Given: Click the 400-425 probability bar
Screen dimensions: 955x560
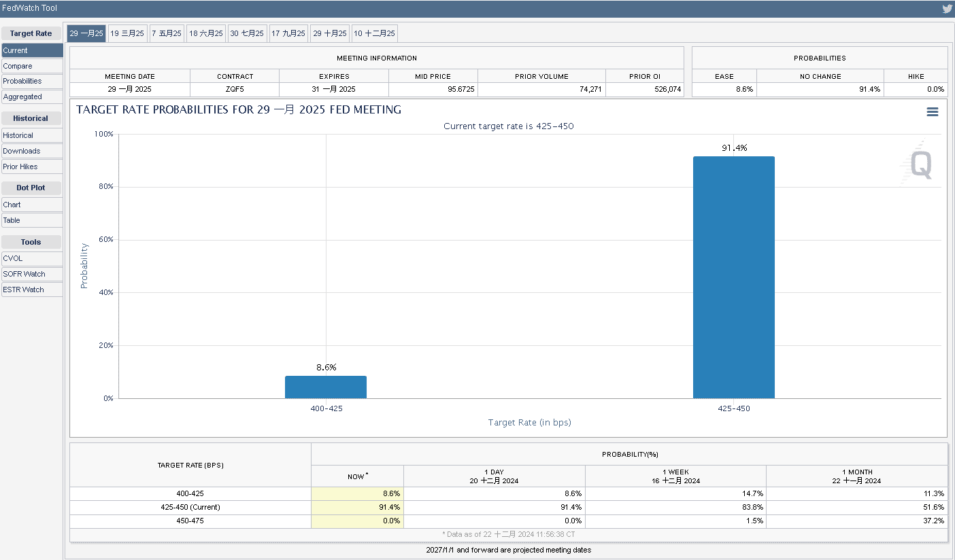Looking at the screenshot, I should [x=325, y=387].
